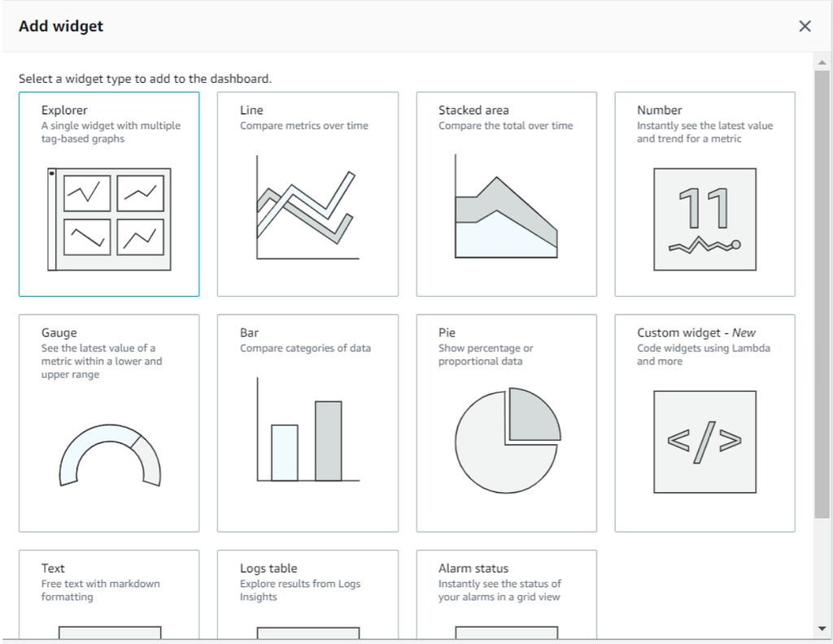Screen dimensions: 833x644
Task: Select the Logs table widget title
Action: point(268,568)
